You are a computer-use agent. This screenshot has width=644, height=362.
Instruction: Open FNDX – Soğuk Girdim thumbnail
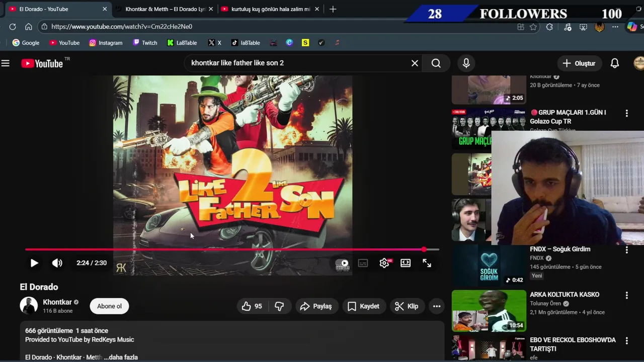[x=489, y=265]
